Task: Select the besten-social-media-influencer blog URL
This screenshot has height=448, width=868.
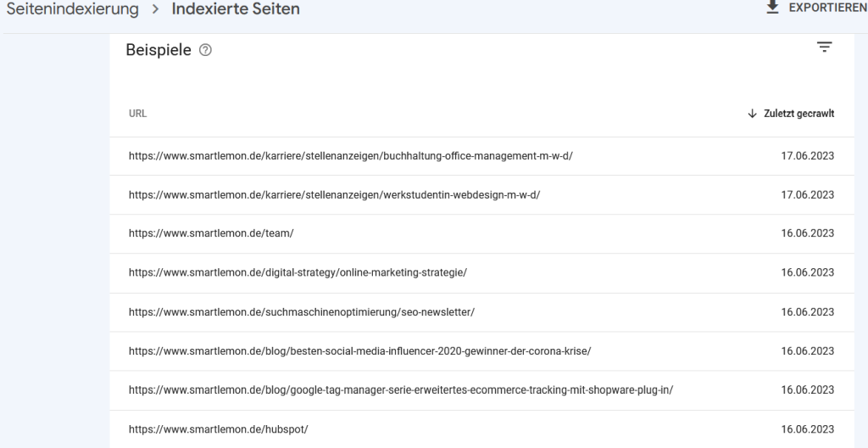Action: (359, 351)
